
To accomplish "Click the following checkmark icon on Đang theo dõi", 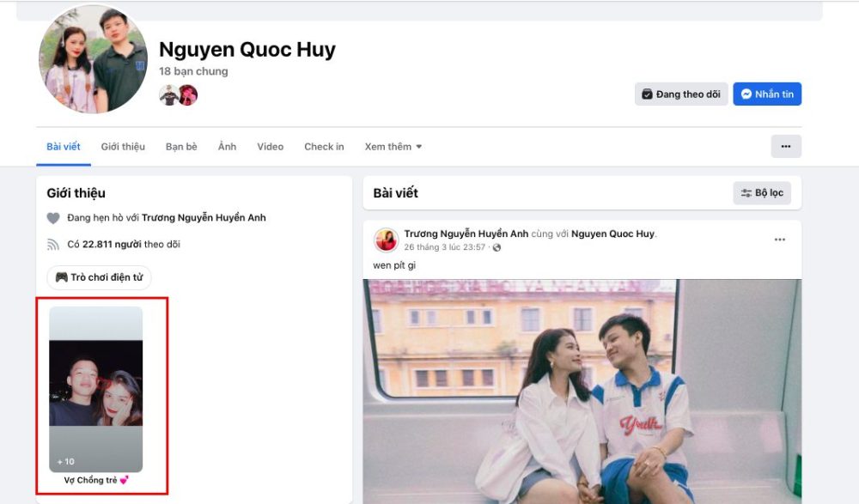I will (648, 94).
